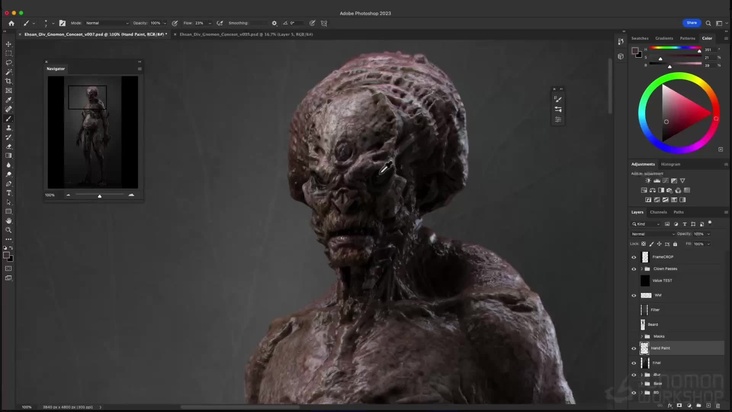Viewport: 732px width, 412px height.
Task: Open the Flow percentage dropdown arrow
Action: tap(210, 23)
